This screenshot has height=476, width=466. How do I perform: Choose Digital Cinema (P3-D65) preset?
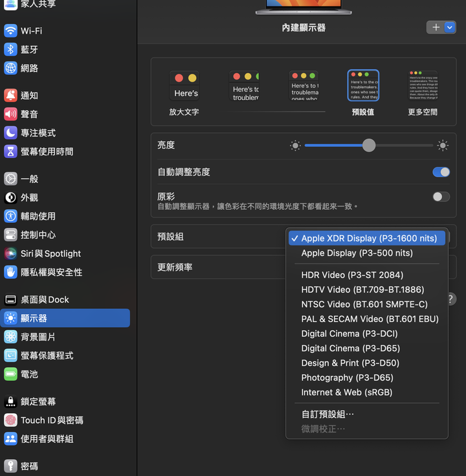coord(367,348)
